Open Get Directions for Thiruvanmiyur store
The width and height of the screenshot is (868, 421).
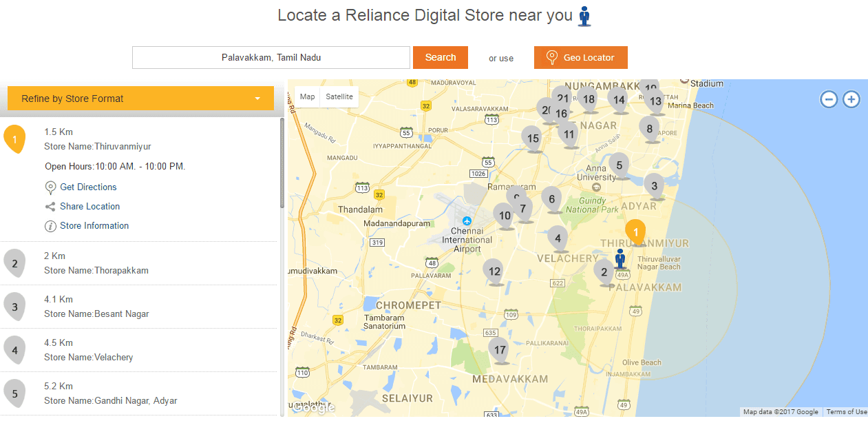(88, 187)
